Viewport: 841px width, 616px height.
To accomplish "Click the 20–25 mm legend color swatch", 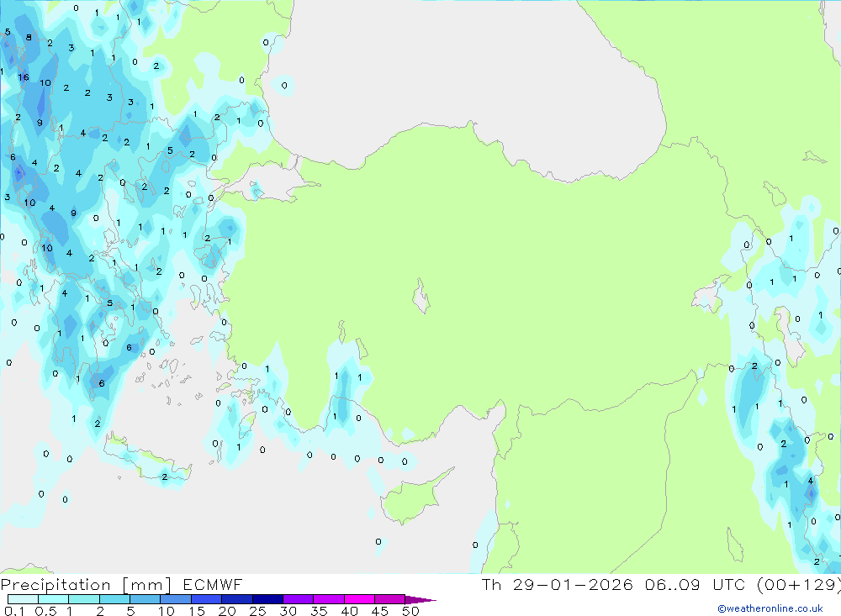I will (237, 599).
